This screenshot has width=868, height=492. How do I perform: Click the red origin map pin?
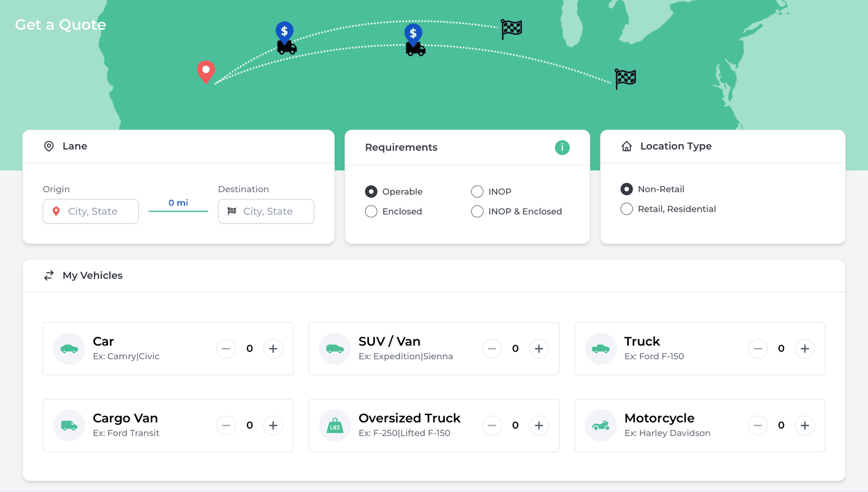[206, 72]
